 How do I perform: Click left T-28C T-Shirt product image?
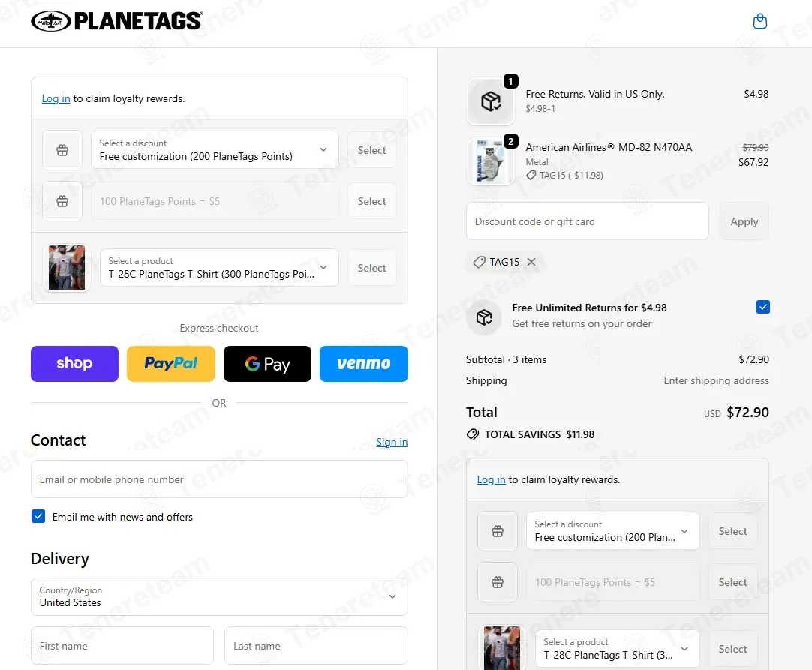tap(66, 268)
